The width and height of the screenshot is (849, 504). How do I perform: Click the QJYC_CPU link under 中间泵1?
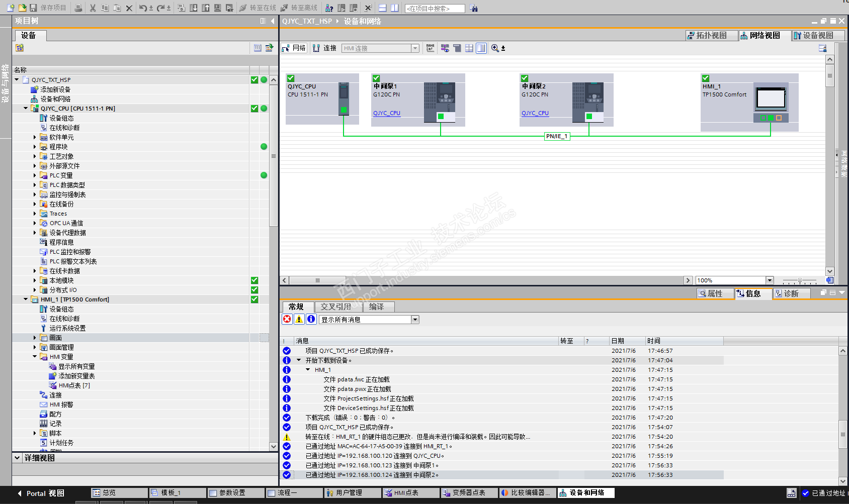pos(387,113)
